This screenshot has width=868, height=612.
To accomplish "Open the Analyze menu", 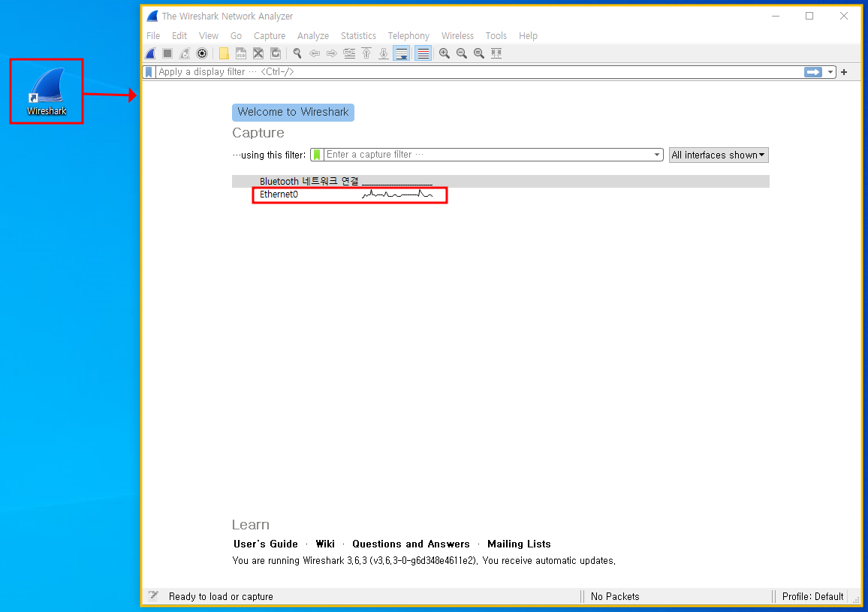I will [313, 35].
